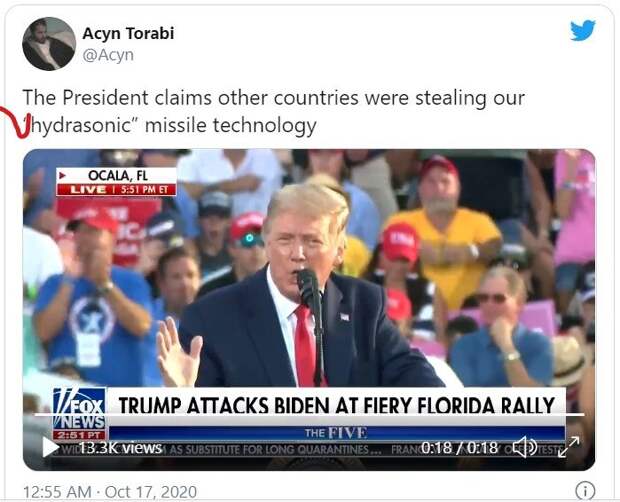Click the OCALA, FL live banner

(x=117, y=182)
